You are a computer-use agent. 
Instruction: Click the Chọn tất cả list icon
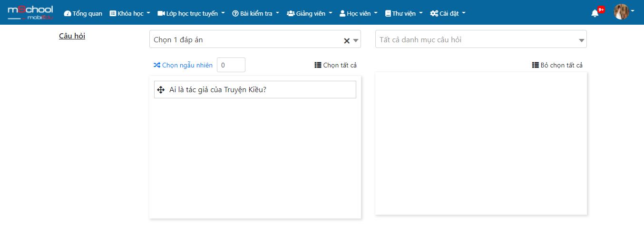click(x=318, y=65)
